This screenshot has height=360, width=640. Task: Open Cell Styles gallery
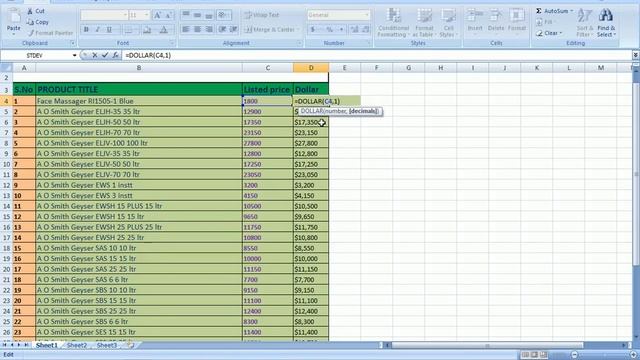(448, 23)
